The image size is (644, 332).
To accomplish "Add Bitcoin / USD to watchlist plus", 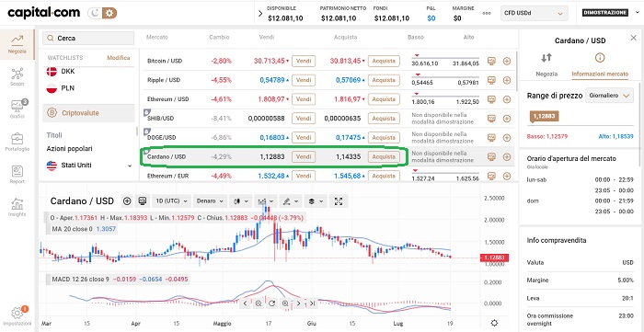I will point(507,61).
